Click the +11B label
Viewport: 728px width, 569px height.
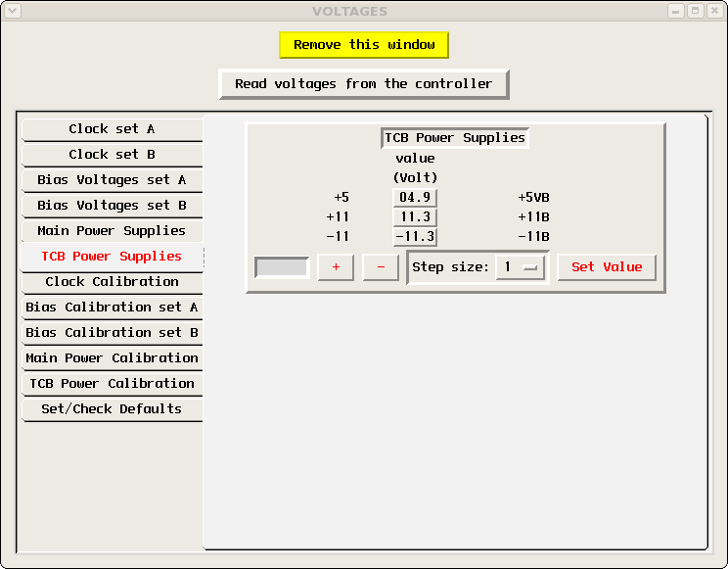(x=534, y=217)
